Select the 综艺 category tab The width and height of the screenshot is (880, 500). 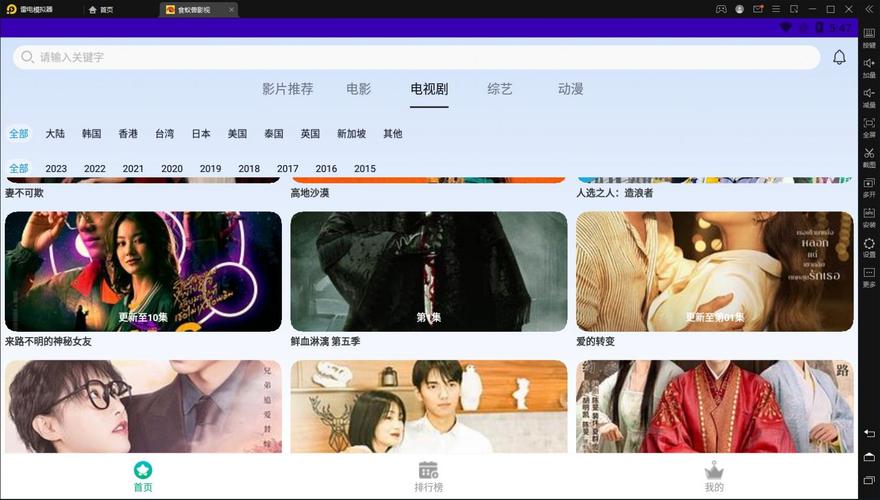click(499, 89)
